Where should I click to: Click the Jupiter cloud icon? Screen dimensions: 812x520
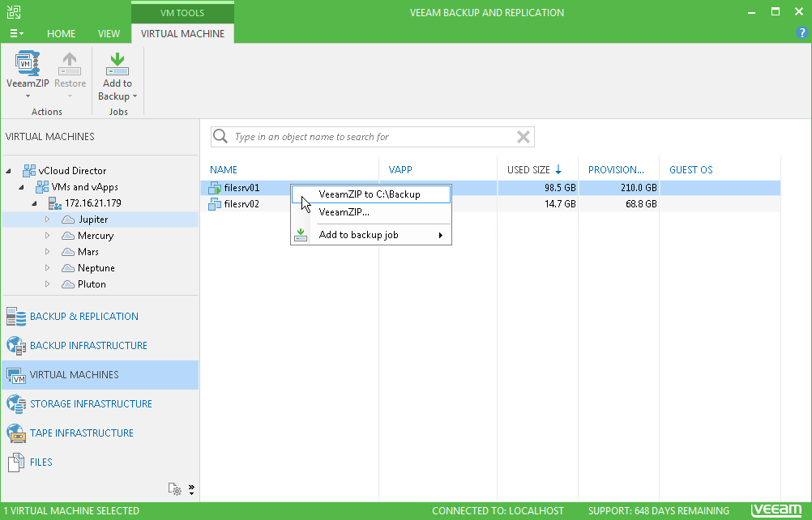point(68,220)
